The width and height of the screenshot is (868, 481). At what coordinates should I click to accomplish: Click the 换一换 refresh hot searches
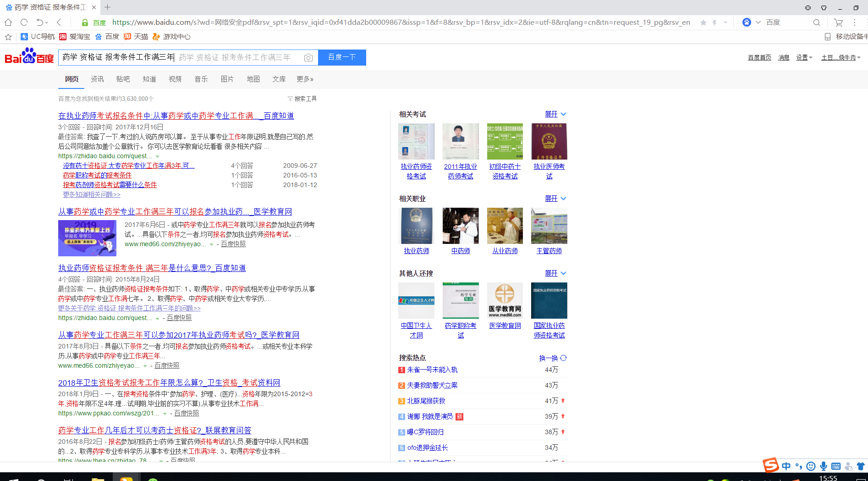click(x=553, y=358)
